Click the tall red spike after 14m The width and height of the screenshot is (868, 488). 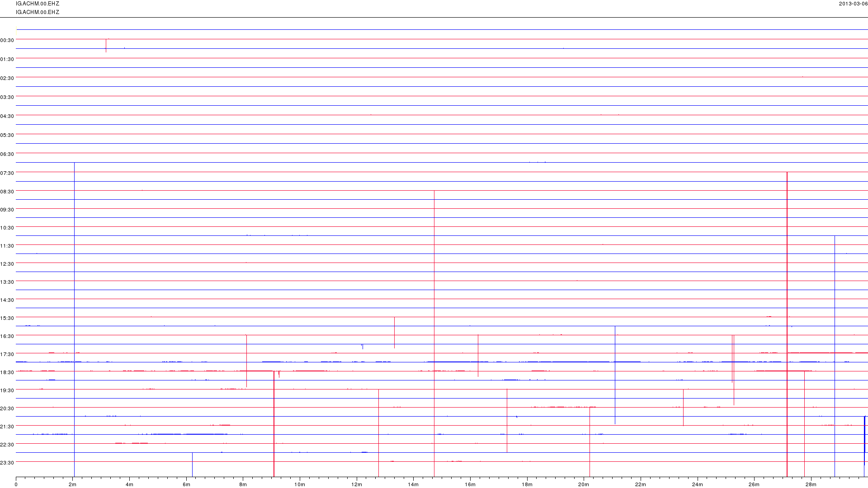pyautogui.click(x=434, y=333)
